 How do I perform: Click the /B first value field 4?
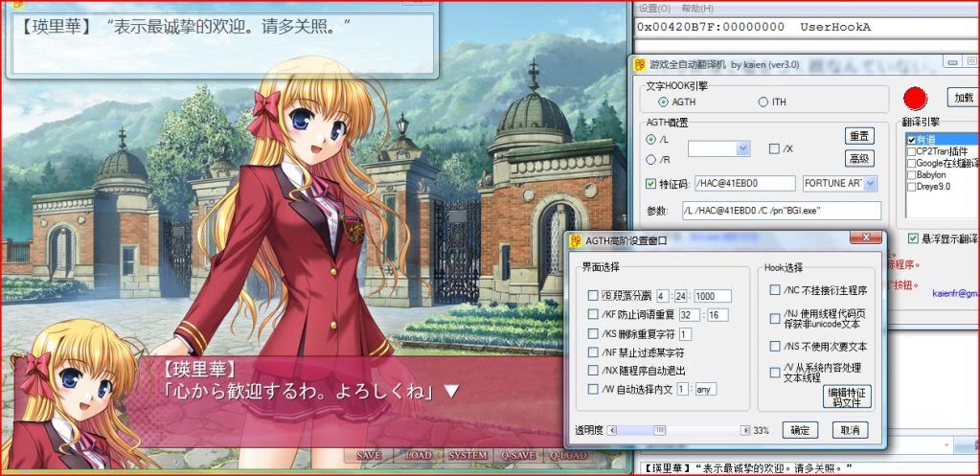(662, 296)
